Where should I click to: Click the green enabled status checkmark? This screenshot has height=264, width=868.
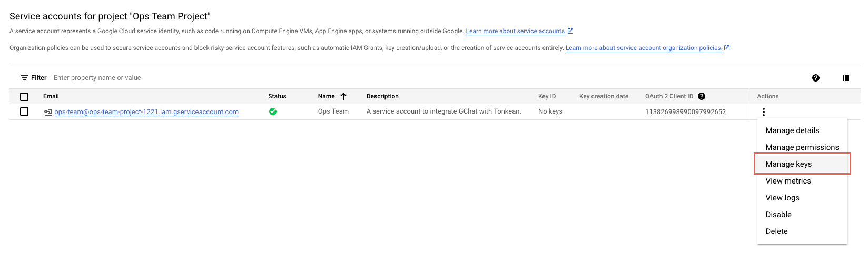pyautogui.click(x=273, y=111)
